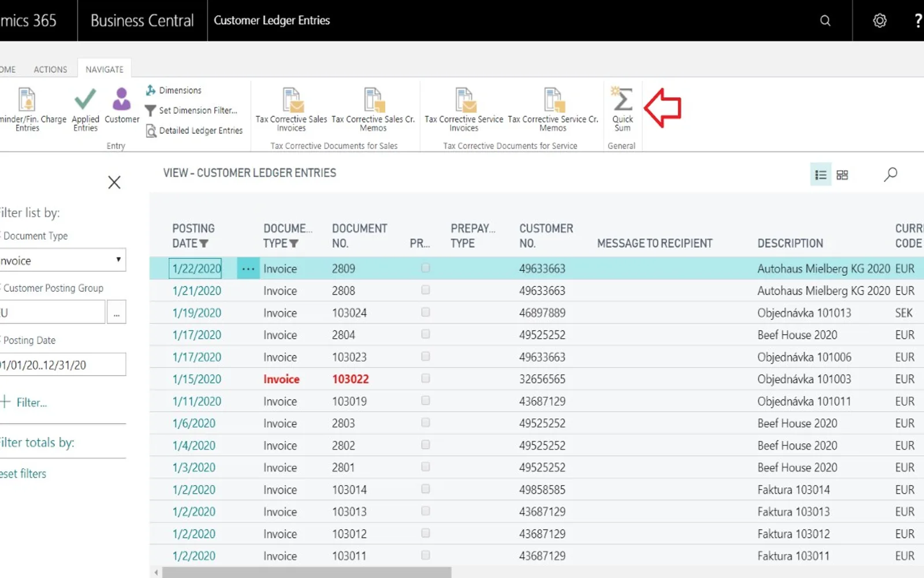Image resolution: width=924 pixels, height=578 pixels.
Task: Click the horizontal scrollbar thumb
Action: (x=307, y=572)
